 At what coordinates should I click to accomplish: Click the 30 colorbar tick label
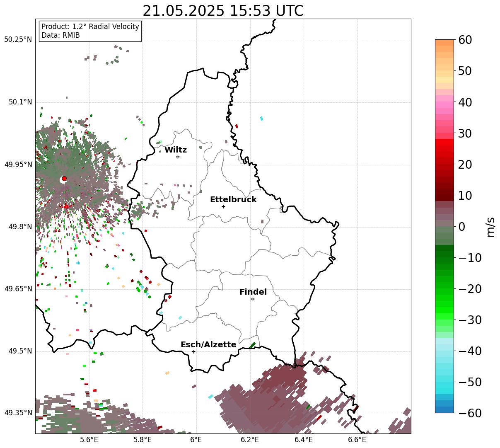coord(466,133)
